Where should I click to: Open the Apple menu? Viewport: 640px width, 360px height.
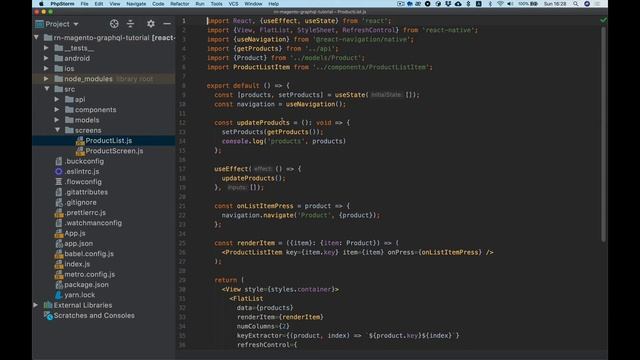tap(41, 4)
